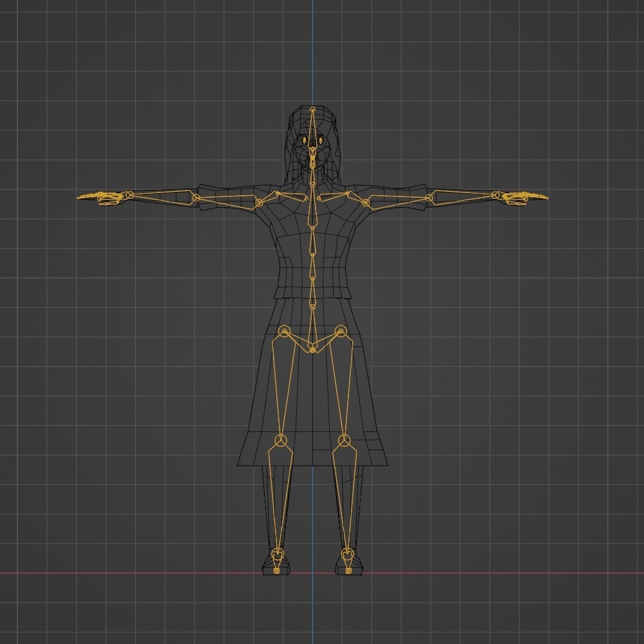The height and width of the screenshot is (644, 644).
Task: Select the left knee joint circle
Action: pyautogui.click(x=280, y=441)
